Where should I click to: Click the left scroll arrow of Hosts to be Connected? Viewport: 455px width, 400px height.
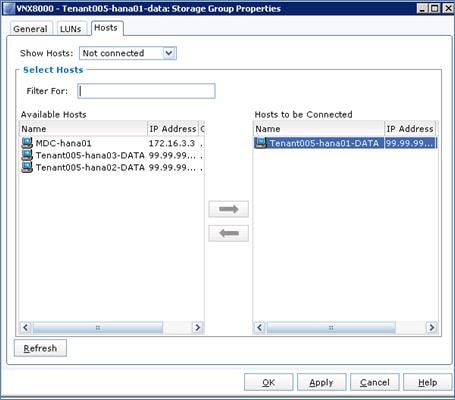[260, 327]
